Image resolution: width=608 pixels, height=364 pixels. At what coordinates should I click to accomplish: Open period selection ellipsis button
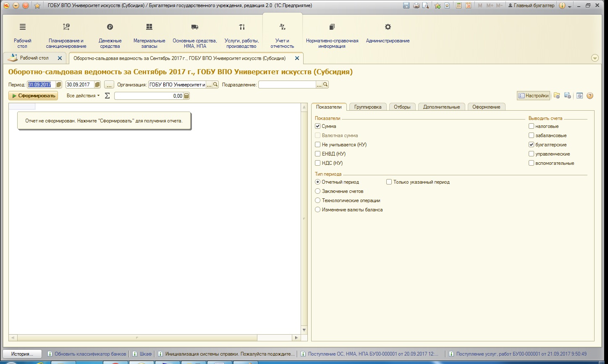(x=109, y=84)
